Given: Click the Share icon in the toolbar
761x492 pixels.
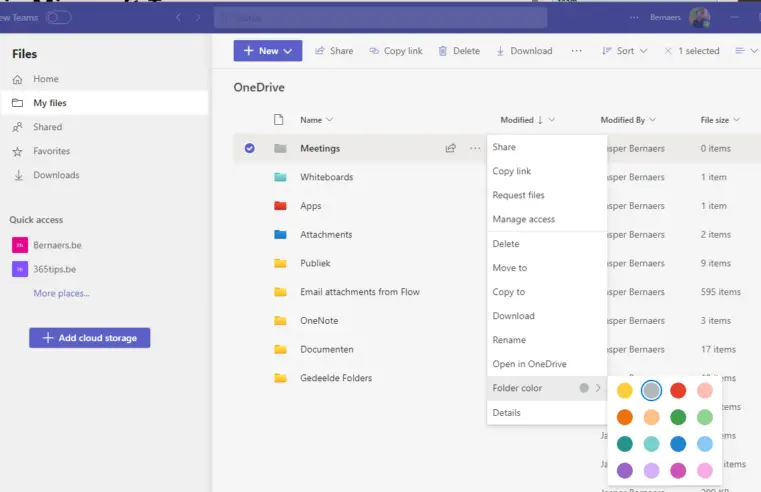Looking at the screenshot, I should [x=320, y=51].
